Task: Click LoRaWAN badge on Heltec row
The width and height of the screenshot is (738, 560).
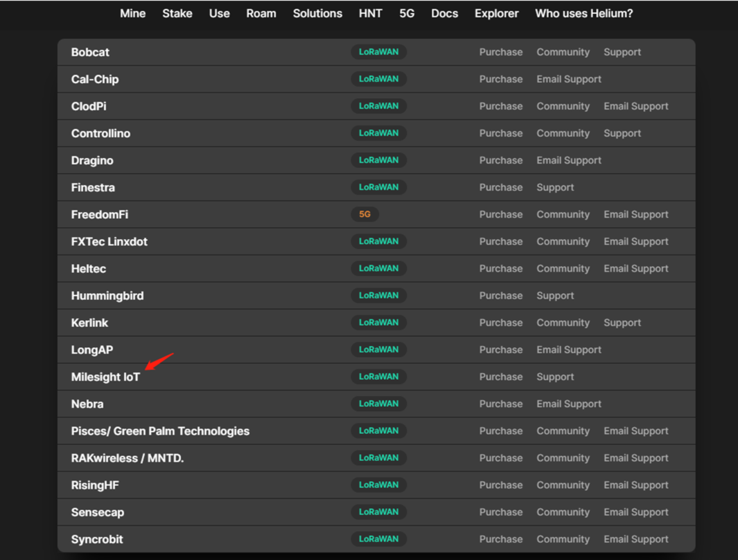Action: [x=379, y=268]
